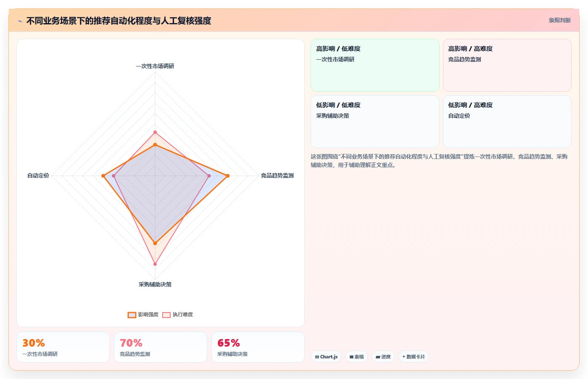Click the 采购辅助决策 radar axis label
This screenshot has width=588, height=379.
155,284
